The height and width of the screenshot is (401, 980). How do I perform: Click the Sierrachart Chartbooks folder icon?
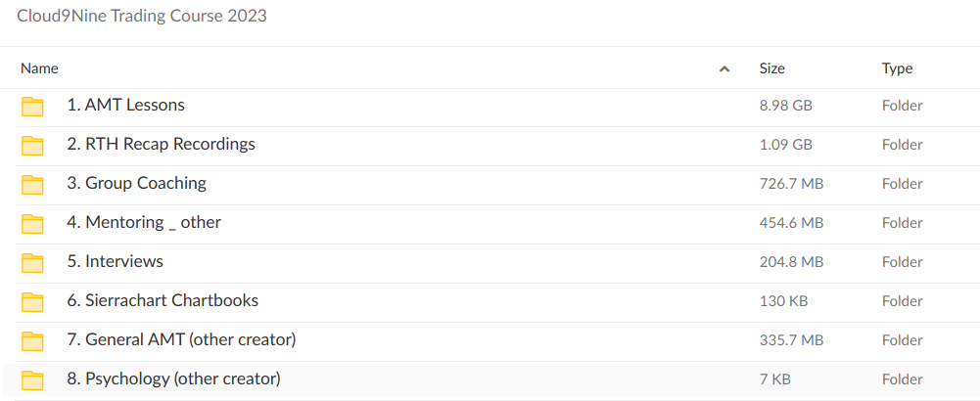(33, 302)
